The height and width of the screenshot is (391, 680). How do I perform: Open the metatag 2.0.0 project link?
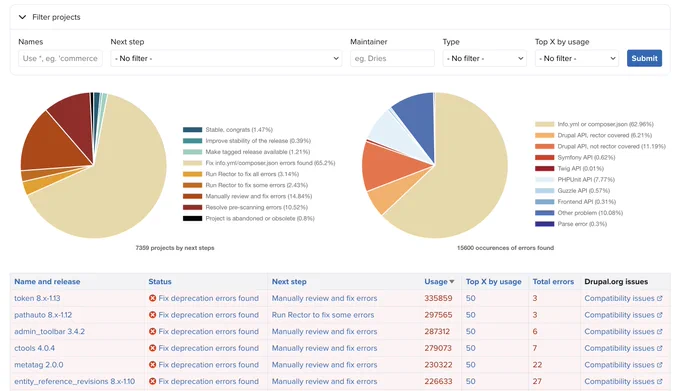(39, 365)
